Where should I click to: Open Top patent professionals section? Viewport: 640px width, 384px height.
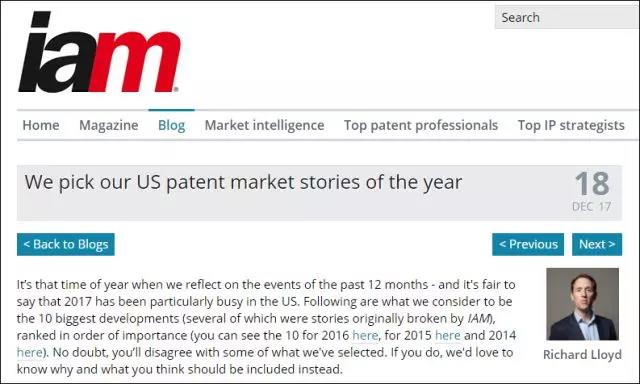coord(421,125)
